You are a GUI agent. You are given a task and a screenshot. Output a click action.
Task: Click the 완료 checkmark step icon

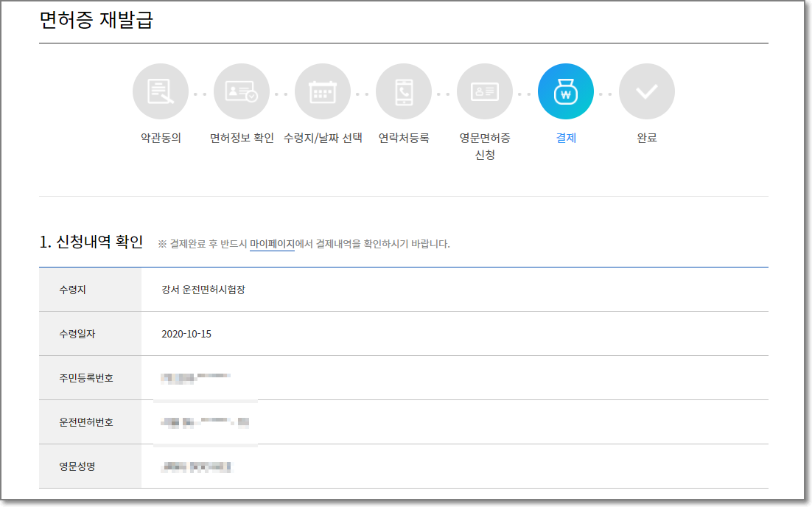click(x=647, y=91)
